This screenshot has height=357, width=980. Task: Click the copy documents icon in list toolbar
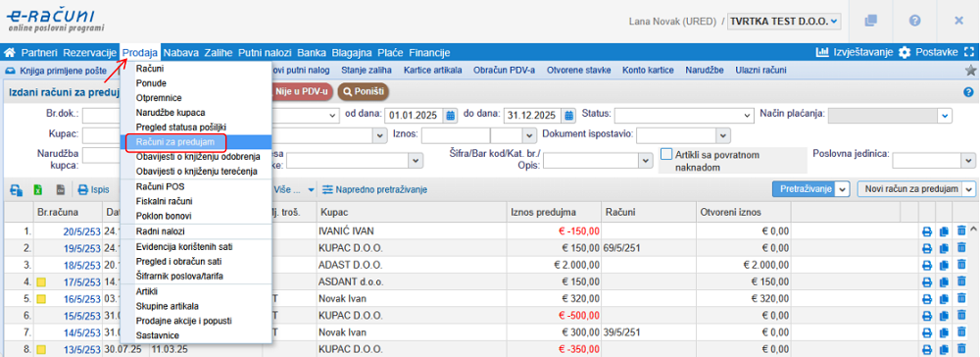[17, 189]
